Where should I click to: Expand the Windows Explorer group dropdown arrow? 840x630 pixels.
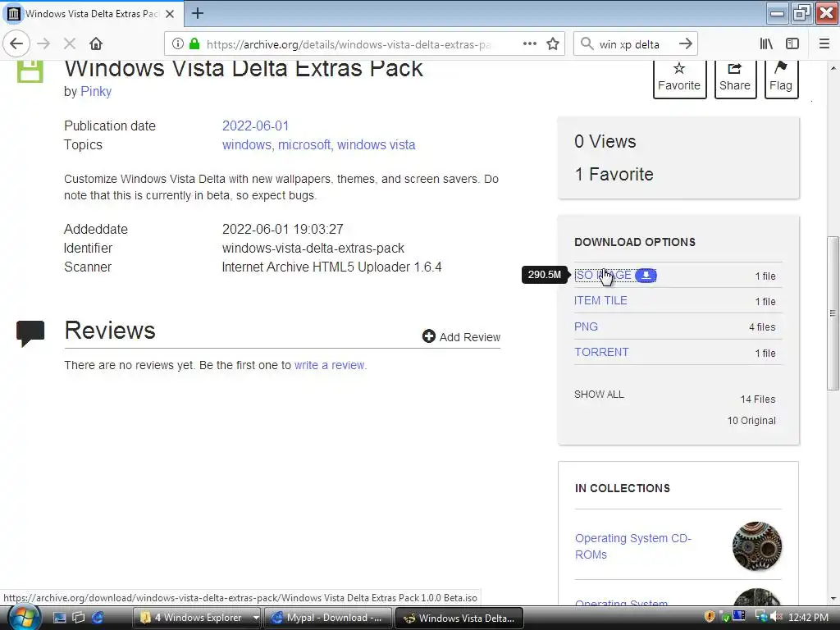[x=256, y=618]
